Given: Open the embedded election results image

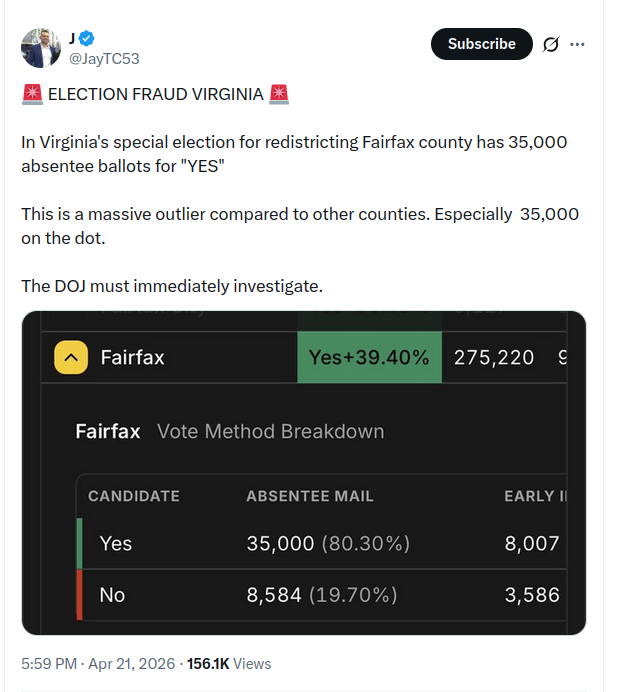Looking at the screenshot, I should pos(304,473).
